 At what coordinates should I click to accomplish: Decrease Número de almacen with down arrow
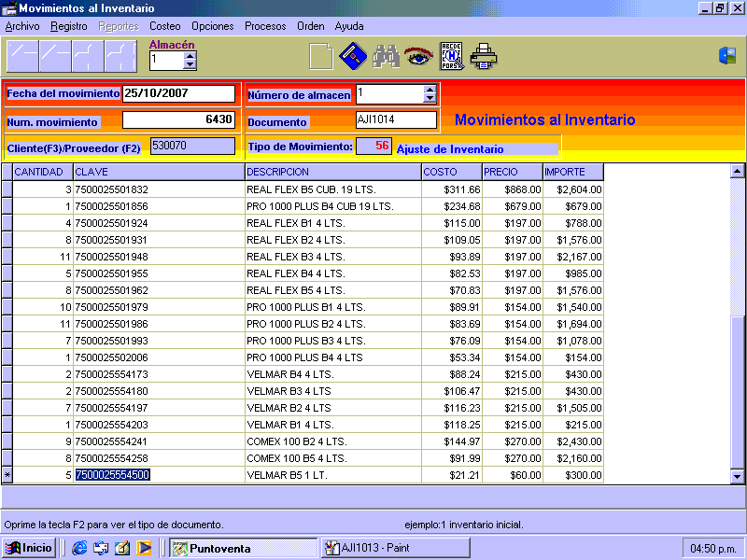click(x=430, y=98)
